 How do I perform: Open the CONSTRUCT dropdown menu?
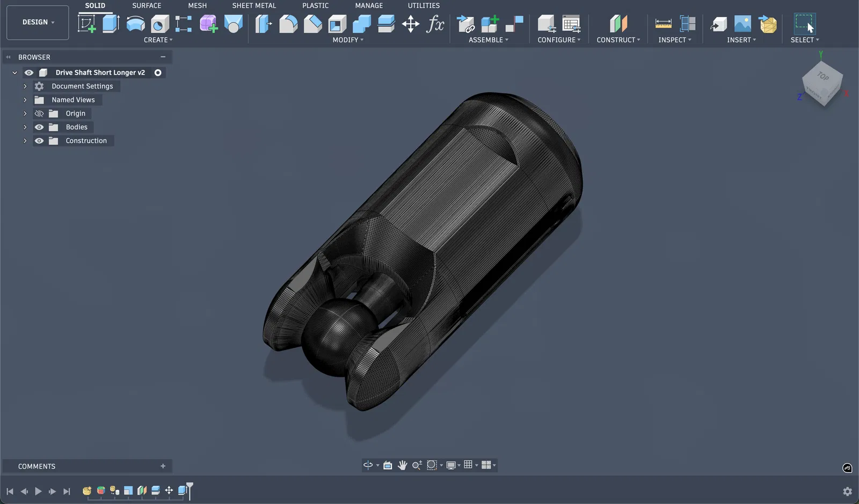[618, 40]
